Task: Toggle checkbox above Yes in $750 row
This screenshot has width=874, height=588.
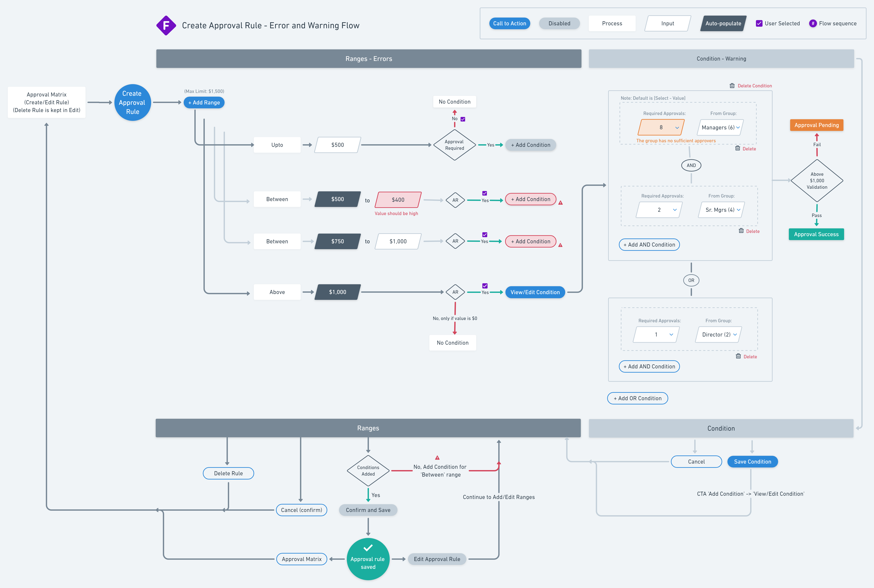Action: coord(485,235)
